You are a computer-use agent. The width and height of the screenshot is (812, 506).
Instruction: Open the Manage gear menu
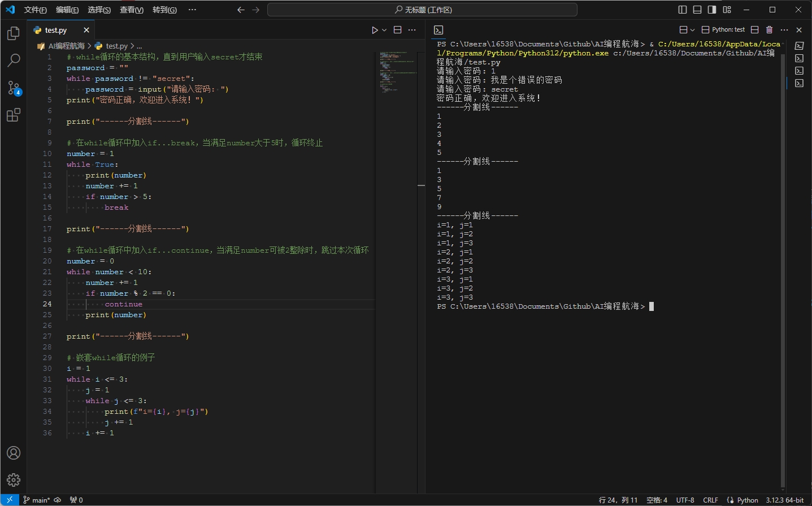click(14, 480)
